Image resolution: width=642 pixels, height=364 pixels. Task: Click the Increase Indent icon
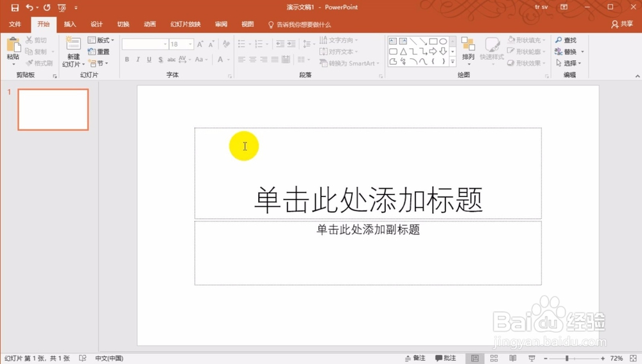point(291,44)
